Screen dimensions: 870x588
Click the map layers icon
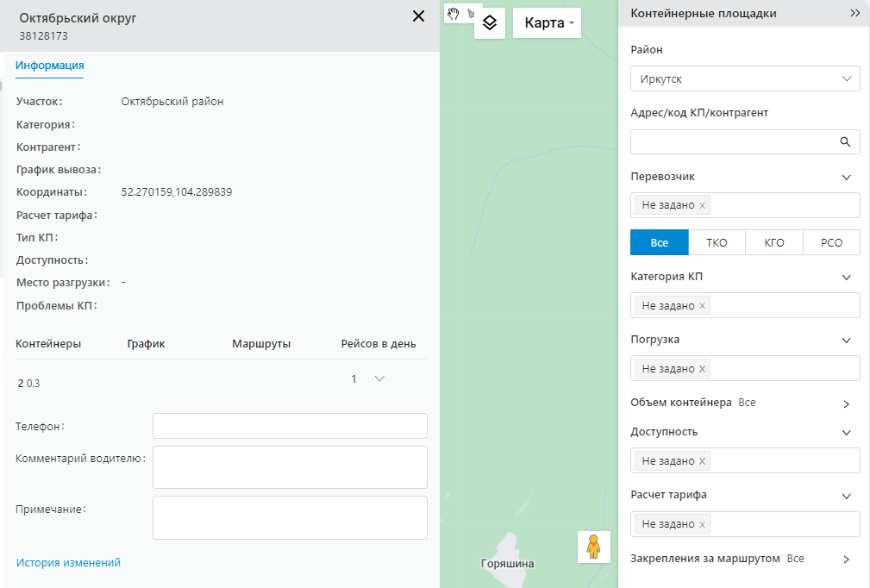click(489, 22)
